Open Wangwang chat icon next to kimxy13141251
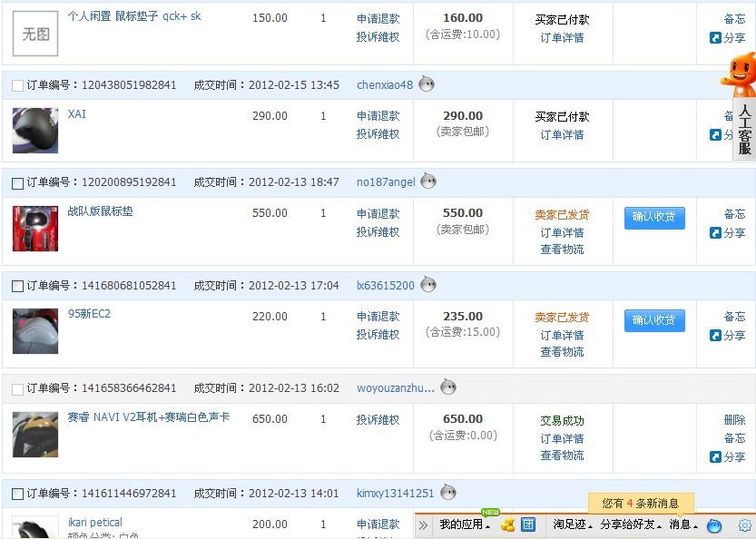This screenshot has height=539, width=756. [x=448, y=492]
